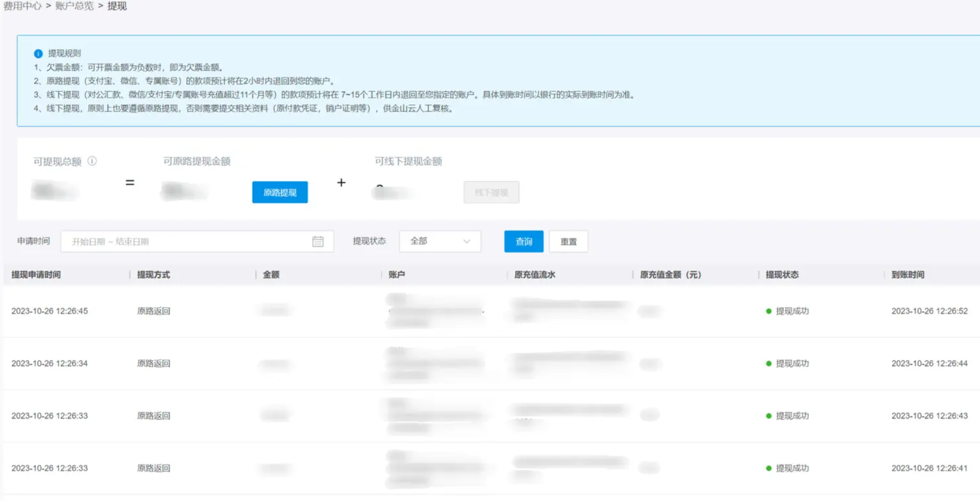Click the info icon beside 可提现总额

tap(92, 161)
